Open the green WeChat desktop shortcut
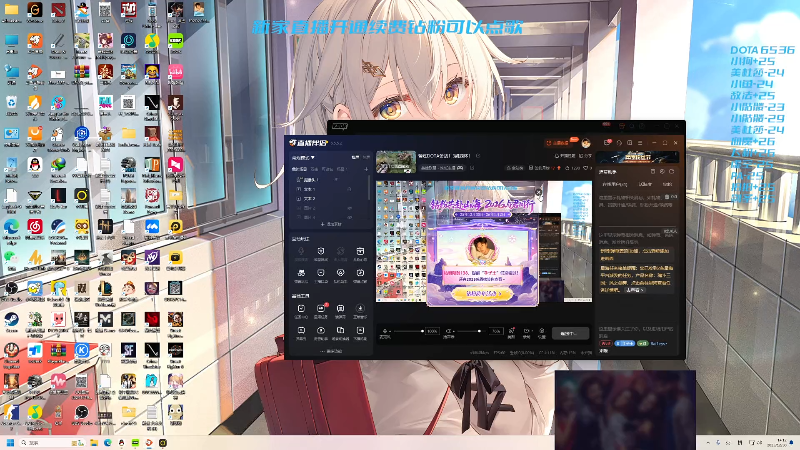The width and height of the screenshot is (800, 450). click(11, 257)
